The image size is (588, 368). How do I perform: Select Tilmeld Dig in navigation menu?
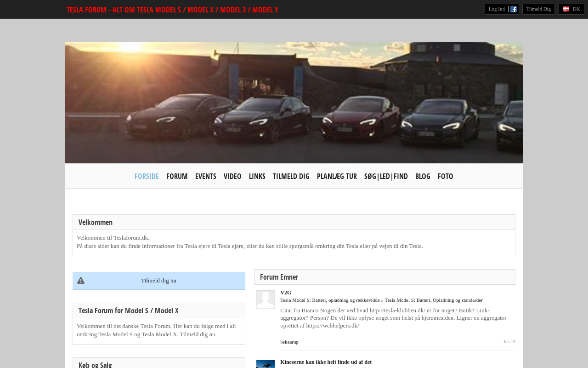click(291, 176)
